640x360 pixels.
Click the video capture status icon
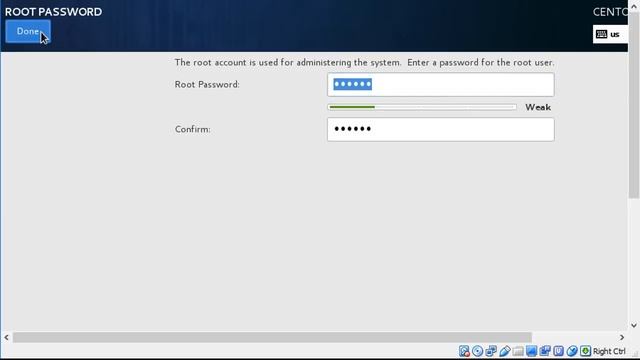[545, 351]
